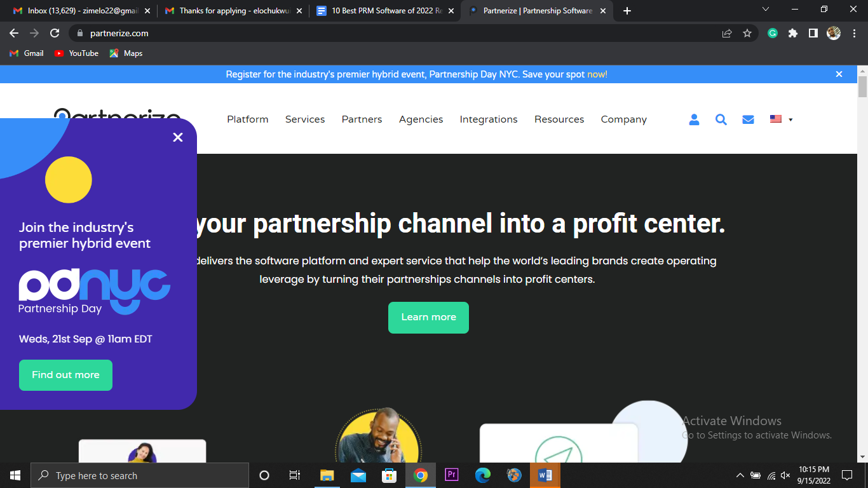
Task: Close the '10 Best PRM Software' tab
Action: [x=451, y=11]
